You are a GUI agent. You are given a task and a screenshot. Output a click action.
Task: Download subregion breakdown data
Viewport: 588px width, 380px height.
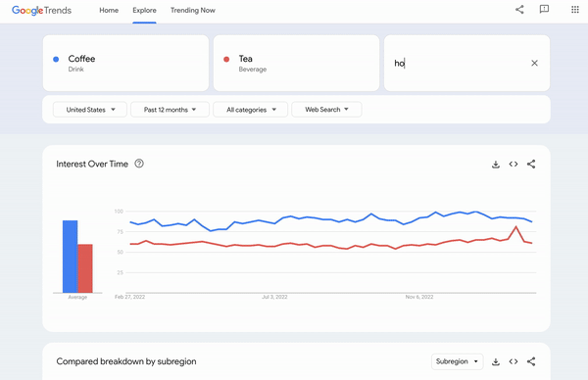pyautogui.click(x=496, y=361)
